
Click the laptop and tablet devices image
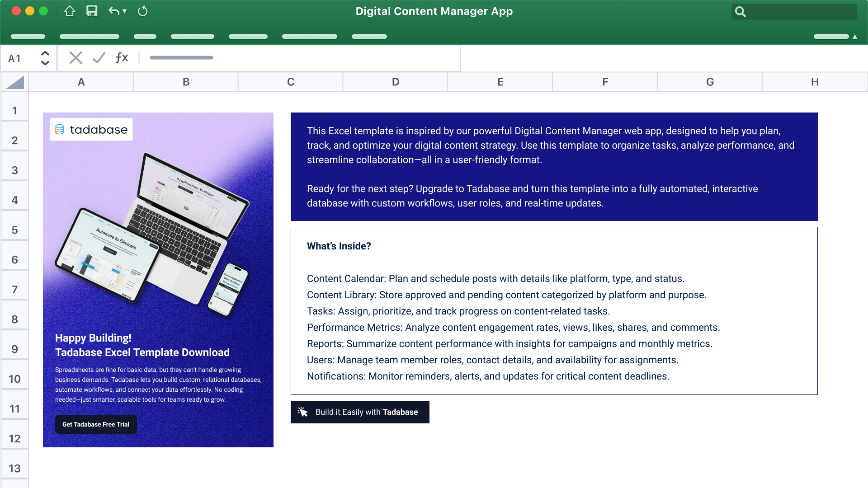pyautogui.click(x=152, y=235)
